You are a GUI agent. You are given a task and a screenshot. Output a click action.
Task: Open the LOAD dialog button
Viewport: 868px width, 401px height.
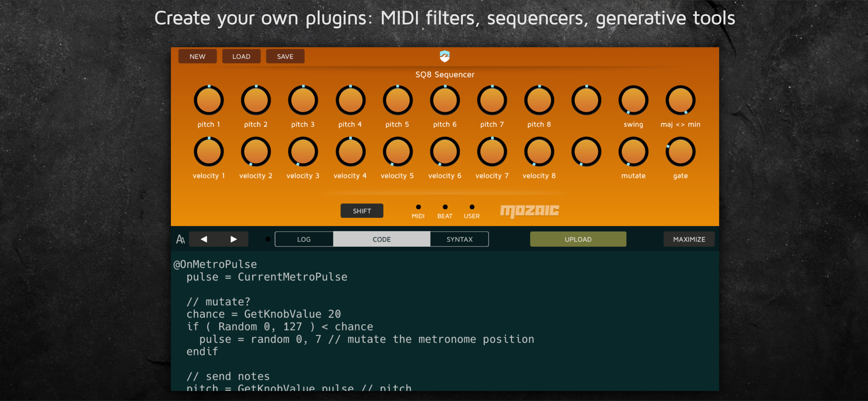tap(241, 57)
